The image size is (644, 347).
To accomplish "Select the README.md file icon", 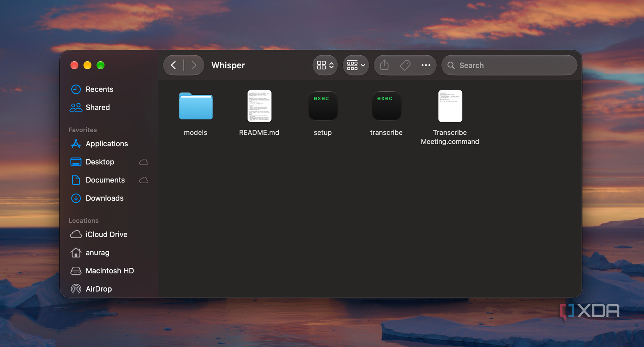I will coord(260,106).
